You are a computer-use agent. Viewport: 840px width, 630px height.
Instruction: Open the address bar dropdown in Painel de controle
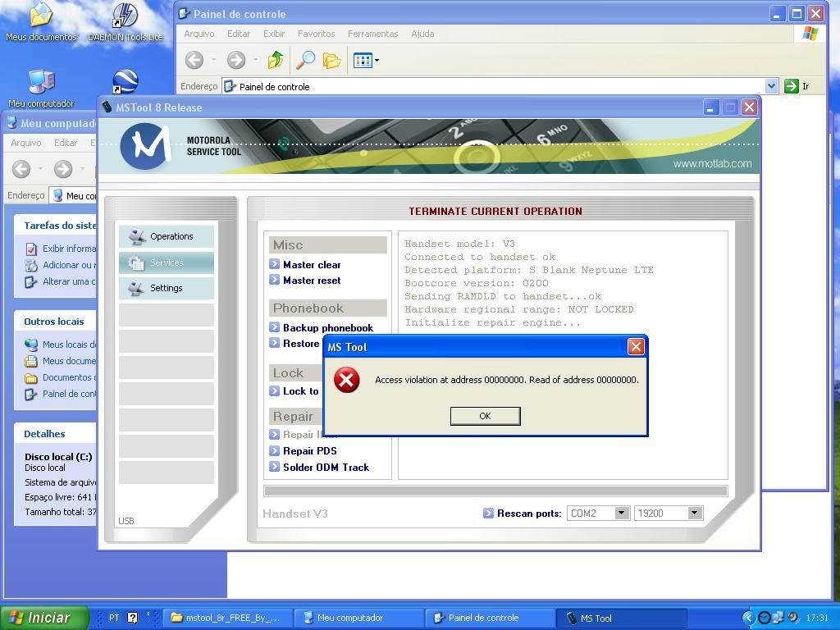[x=771, y=86]
